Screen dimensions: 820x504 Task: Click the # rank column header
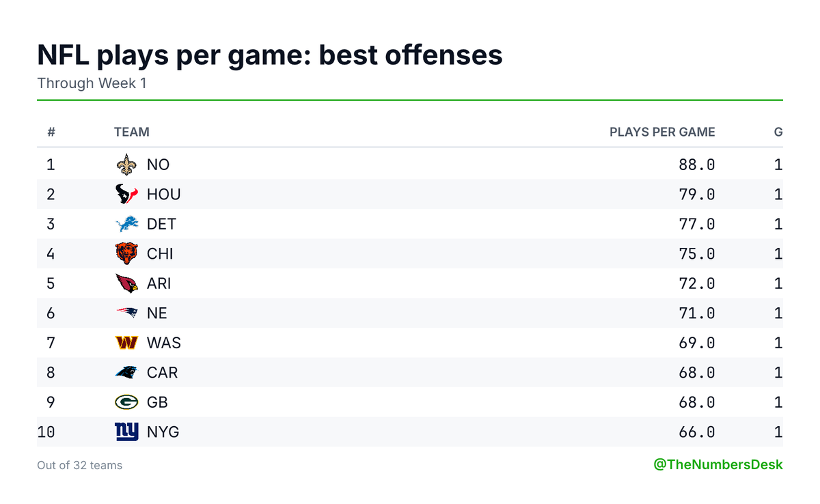[51, 132]
